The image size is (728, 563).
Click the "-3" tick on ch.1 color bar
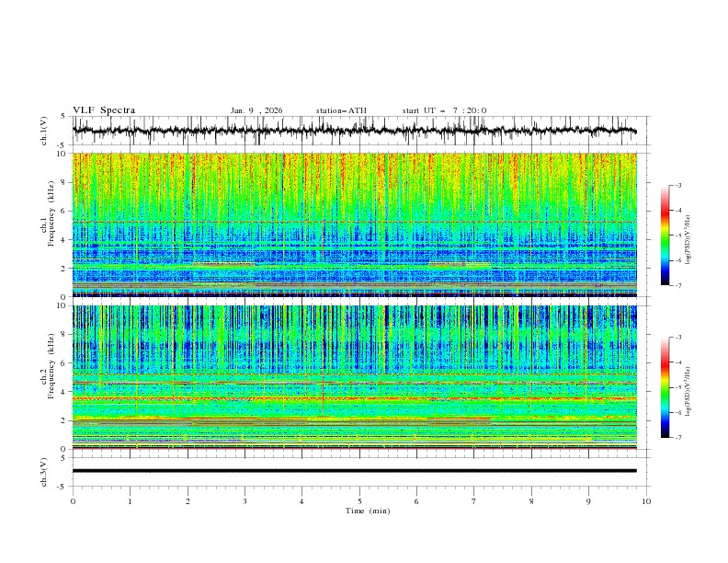point(678,185)
